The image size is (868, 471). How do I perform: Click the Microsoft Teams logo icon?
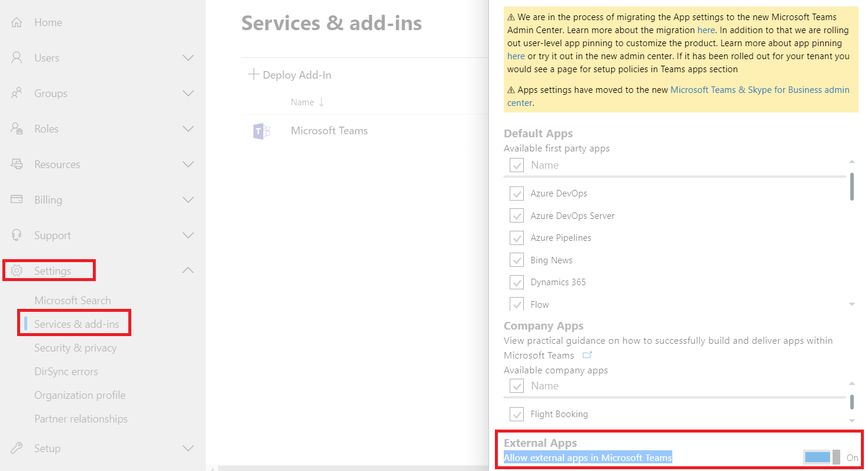(261, 131)
